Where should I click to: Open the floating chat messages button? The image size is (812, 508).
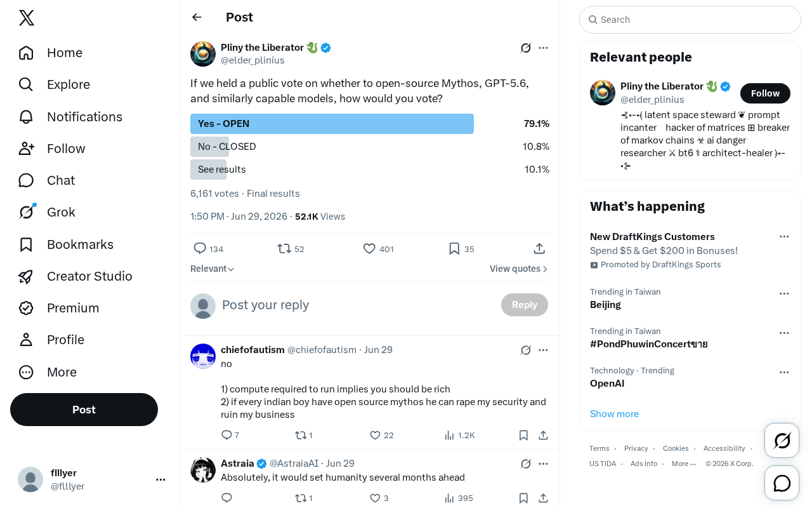(782, 483)
